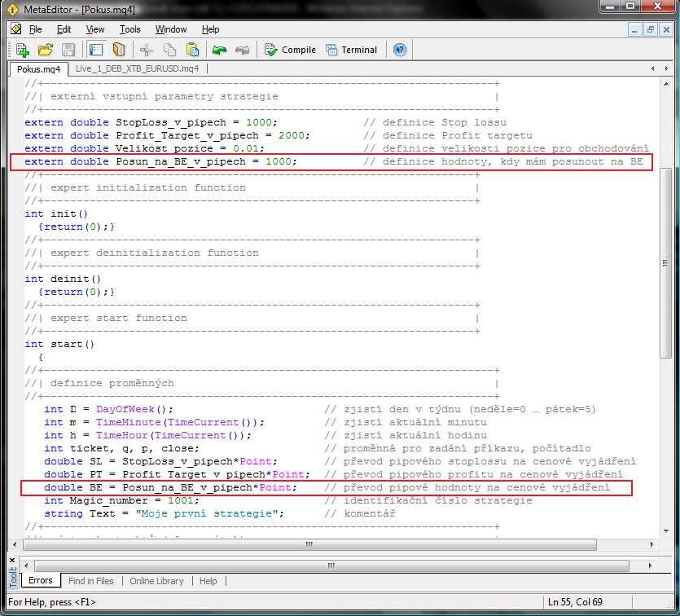The image size is (680, 616).
Task: Click the editor vertical scrollbar thumb
Action: coord(666,263)
